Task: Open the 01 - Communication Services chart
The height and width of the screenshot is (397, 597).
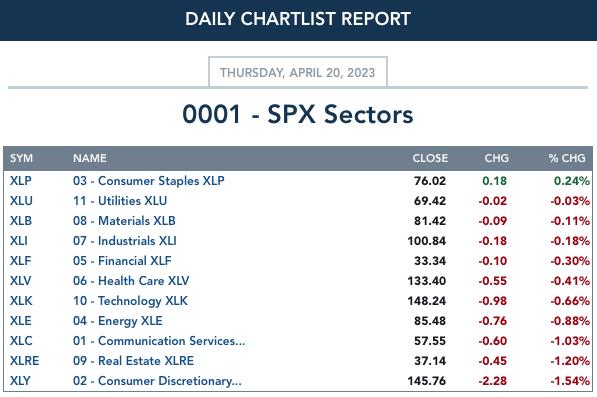Action: (x=159, y=341)
